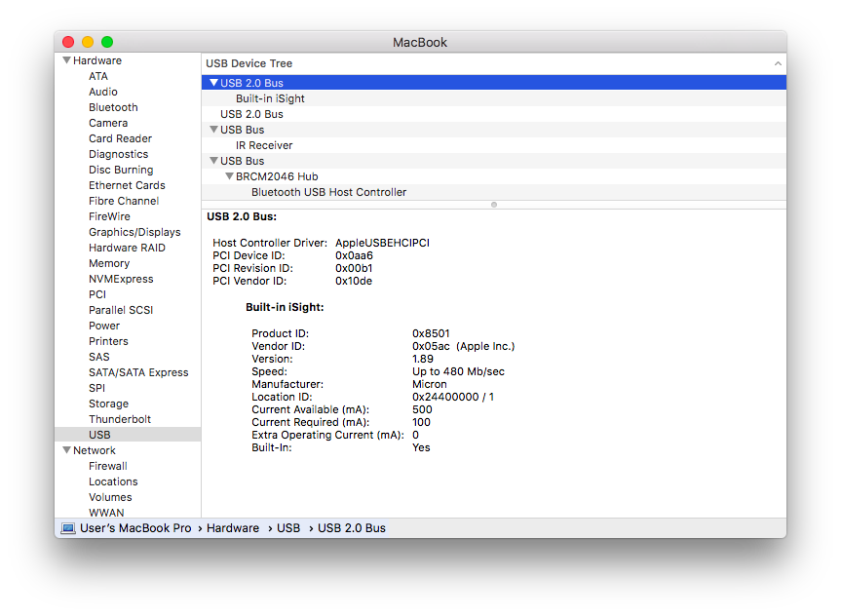The image size is (841, 616).
Task: Select PCI in the sidebar
Action: 97,294
